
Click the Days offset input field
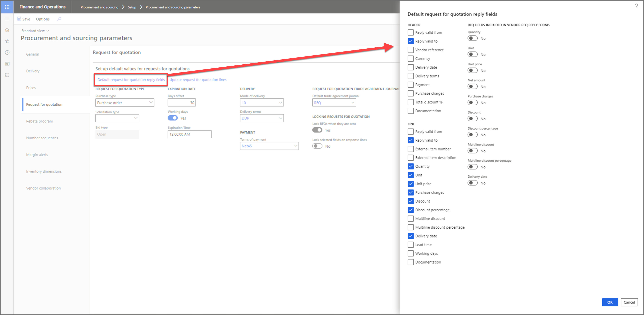182,102
